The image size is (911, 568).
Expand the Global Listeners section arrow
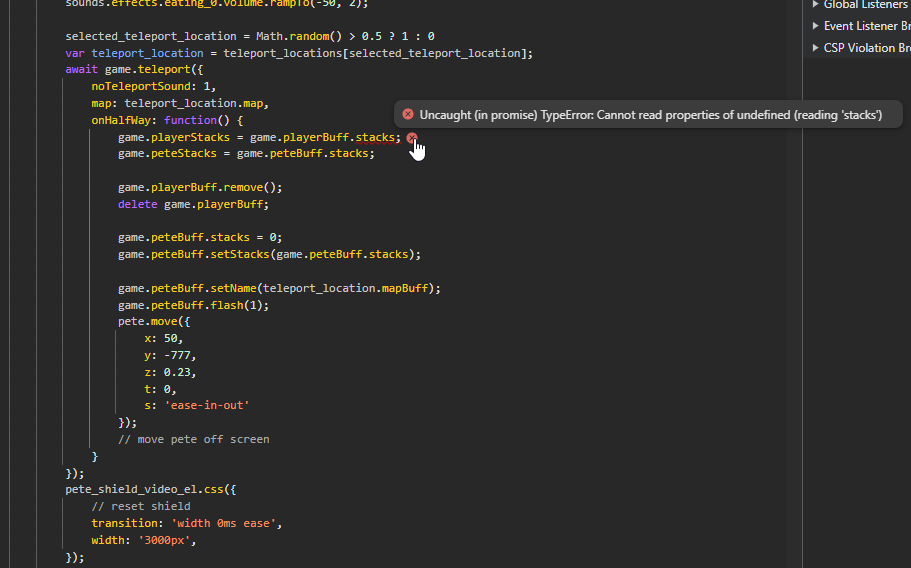[815, 4]
